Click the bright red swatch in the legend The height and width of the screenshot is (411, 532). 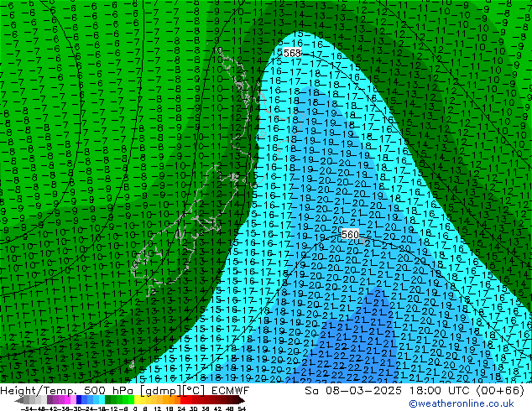[x=183, y=400]
